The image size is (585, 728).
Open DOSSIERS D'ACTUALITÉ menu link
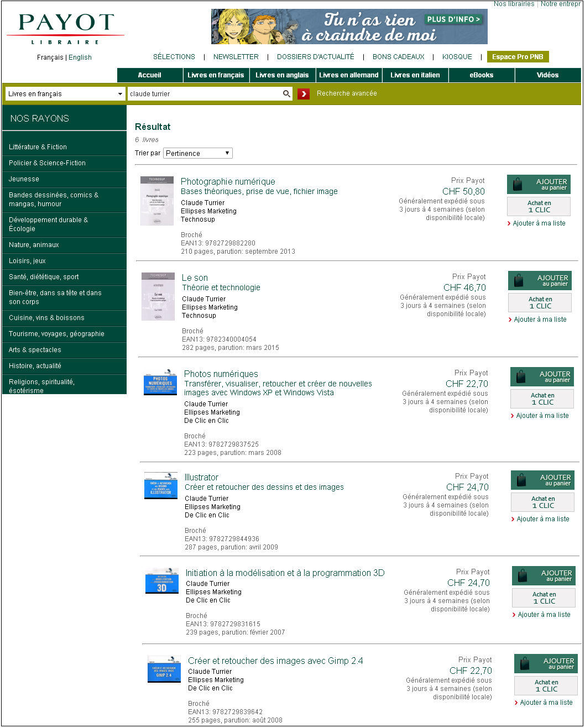(x=316, y=57)
